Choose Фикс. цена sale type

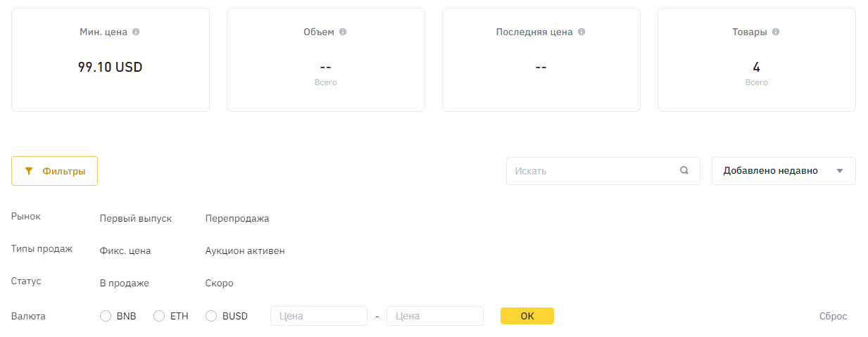[125, 250]
